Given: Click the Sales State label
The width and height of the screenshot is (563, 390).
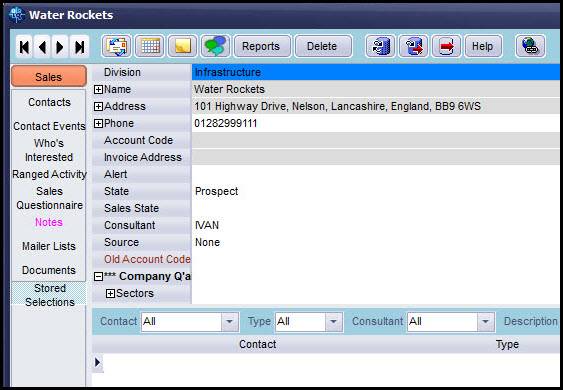Looking at the screenshot, I should pos(131,208).
